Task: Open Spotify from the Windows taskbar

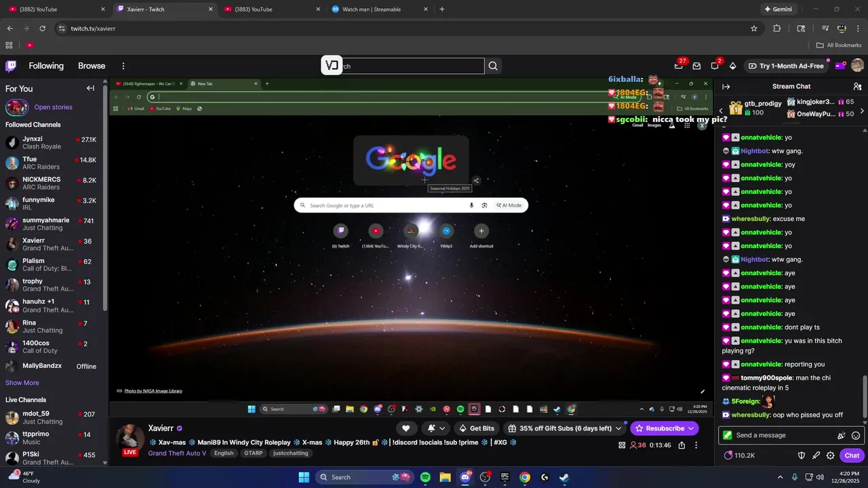Action: 425,477
